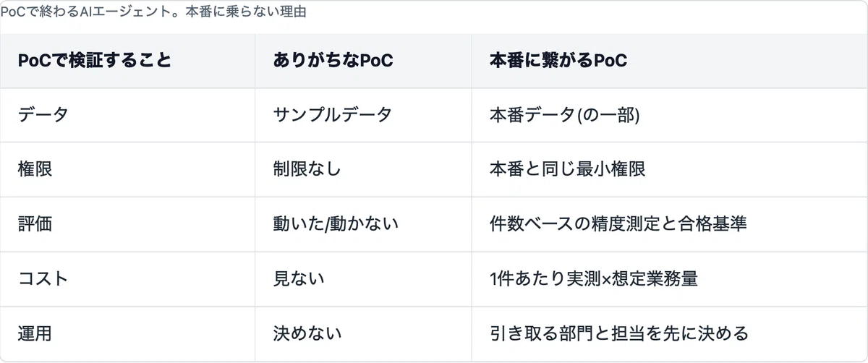Select the PoCで検証すること column header
Screen dimensions: 868x363
[95, 61]
